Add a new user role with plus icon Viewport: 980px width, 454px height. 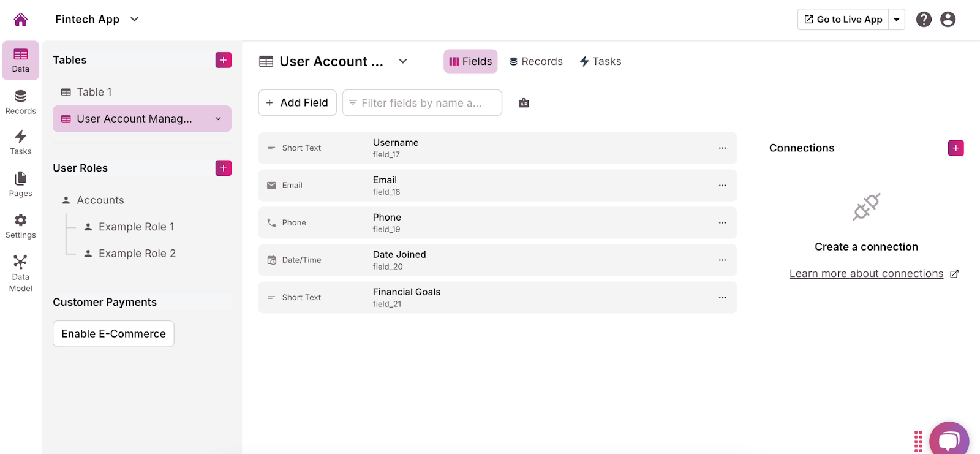tap(223, 168)
